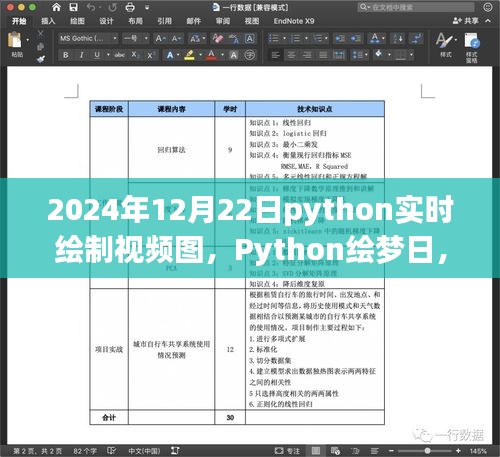The image size is (500, 457).
Task: Open the font size dropdown
Action: [136, 38]
